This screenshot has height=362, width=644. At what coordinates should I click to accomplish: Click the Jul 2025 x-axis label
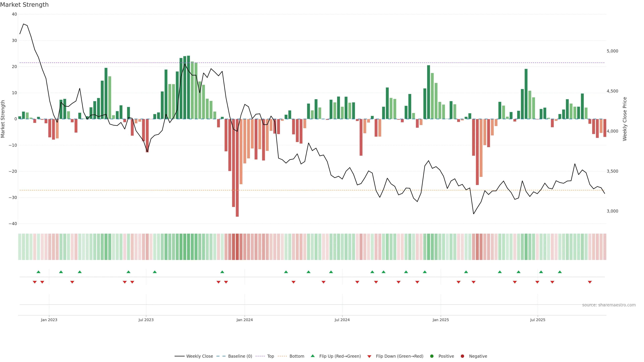click(538, 320)
